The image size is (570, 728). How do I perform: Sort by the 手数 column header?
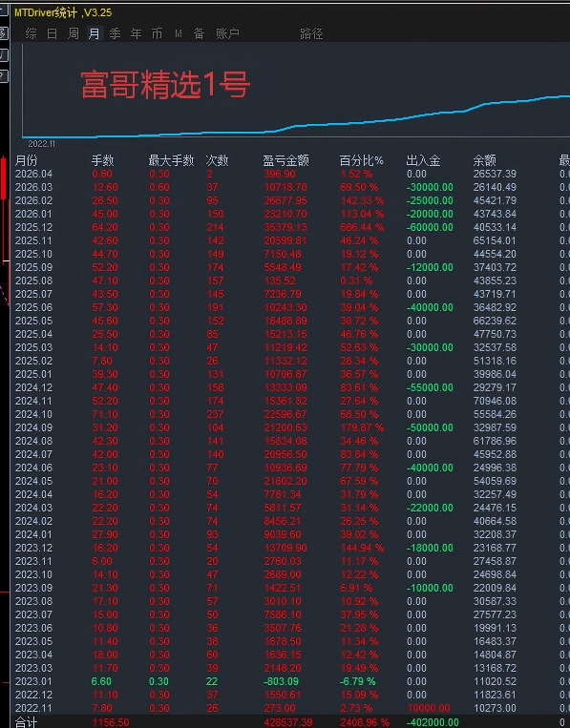[103, 160]
